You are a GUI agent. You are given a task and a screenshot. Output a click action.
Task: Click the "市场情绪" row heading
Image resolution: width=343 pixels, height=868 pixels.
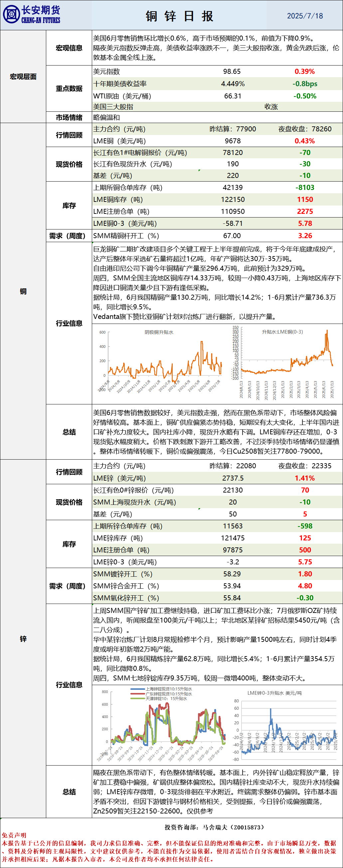tap(69, 117)
